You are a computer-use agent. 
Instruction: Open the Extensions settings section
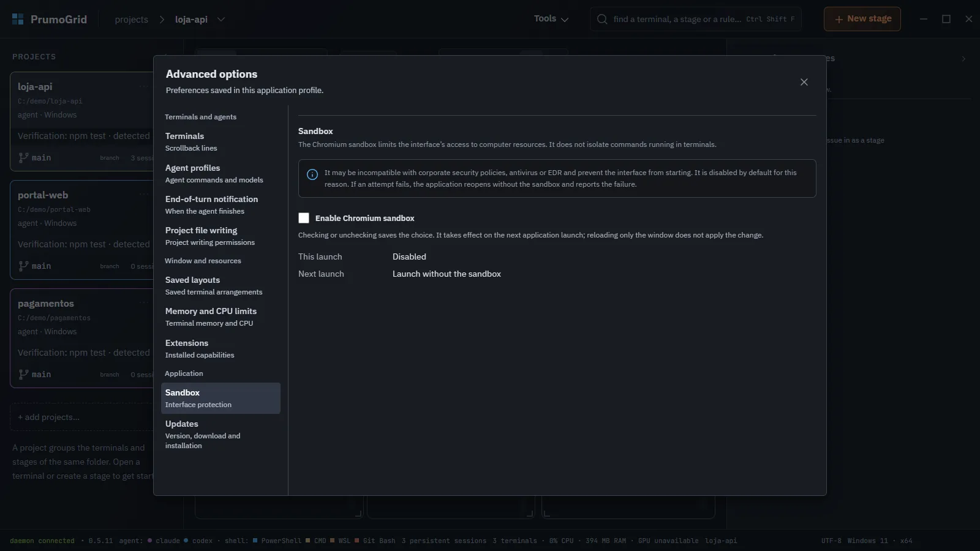tap(221, 348)
